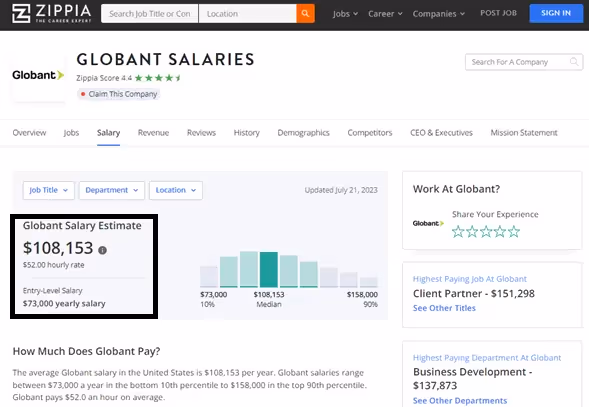The image size is (589, 407).
Task: Expand the Jobs navigation menu
Action: coord(345,14)
